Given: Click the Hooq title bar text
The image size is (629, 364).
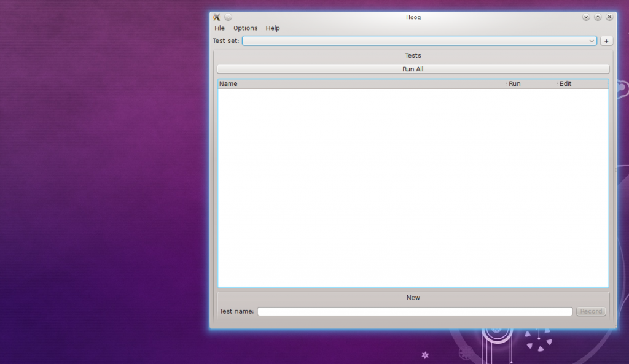Looking at the screenshot, I should (x=413, y=17).
